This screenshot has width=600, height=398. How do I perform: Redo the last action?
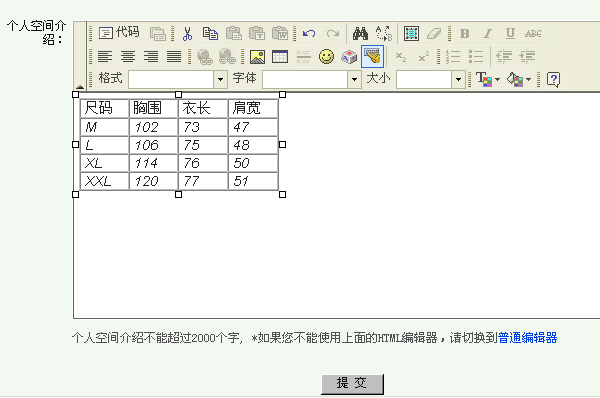point(333,34)
